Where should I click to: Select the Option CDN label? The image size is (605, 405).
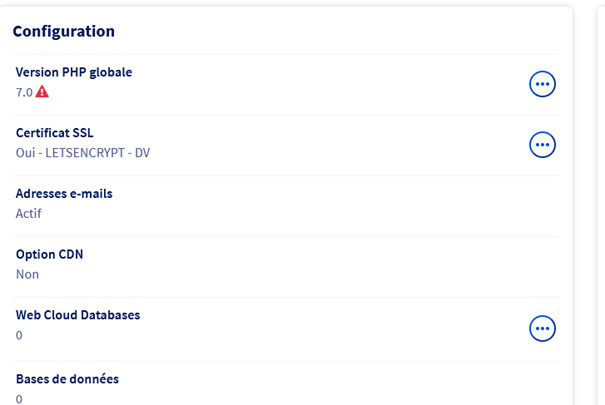pos(50,254)
